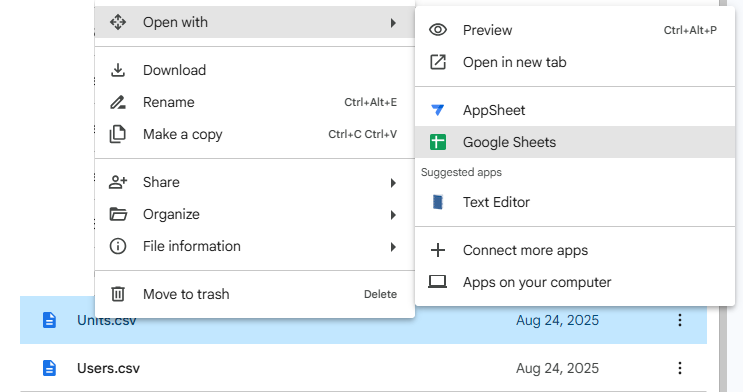Screen dimensions: 745x392
Task: Open file with Text Editor
Action: coord(575,202)
